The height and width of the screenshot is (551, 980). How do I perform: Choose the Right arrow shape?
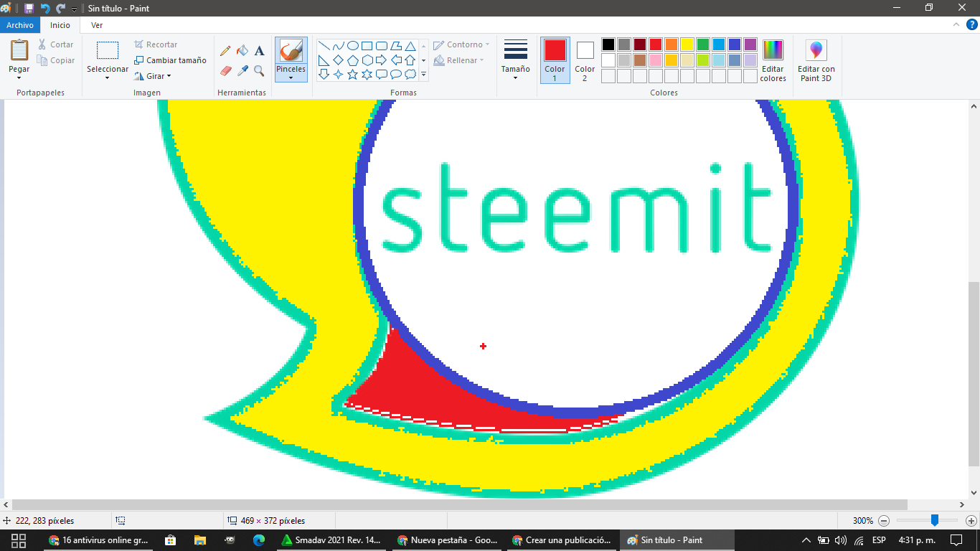tap(382, 60)
